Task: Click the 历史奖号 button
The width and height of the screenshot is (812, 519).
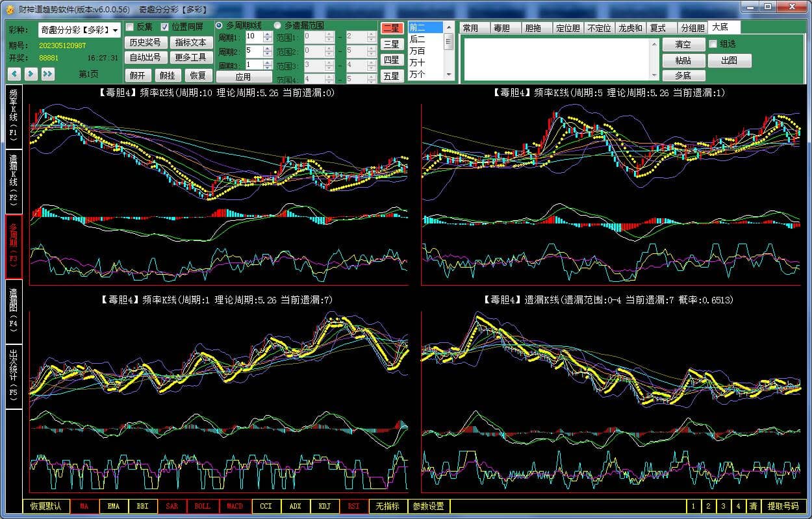Action: 144,42
